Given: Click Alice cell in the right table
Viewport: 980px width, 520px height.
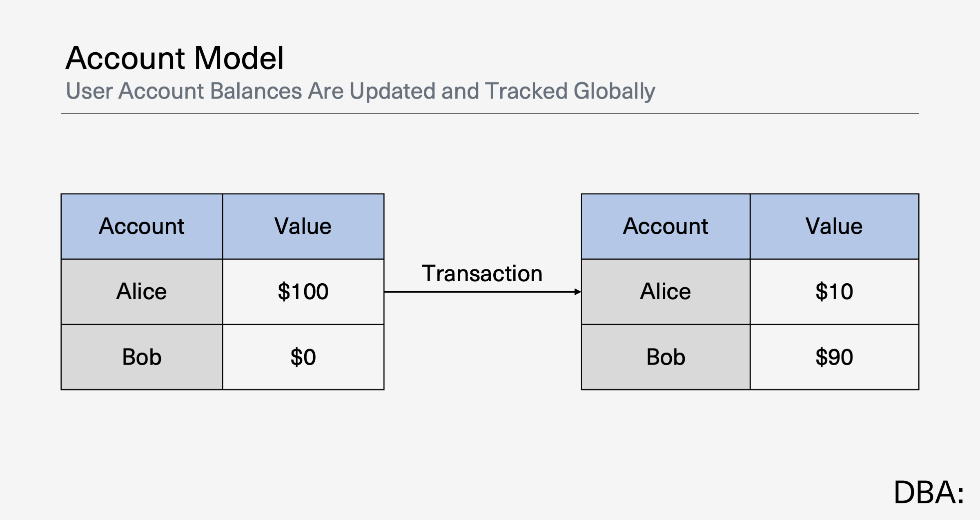Looking at the screenshot, I should point(666,292).
